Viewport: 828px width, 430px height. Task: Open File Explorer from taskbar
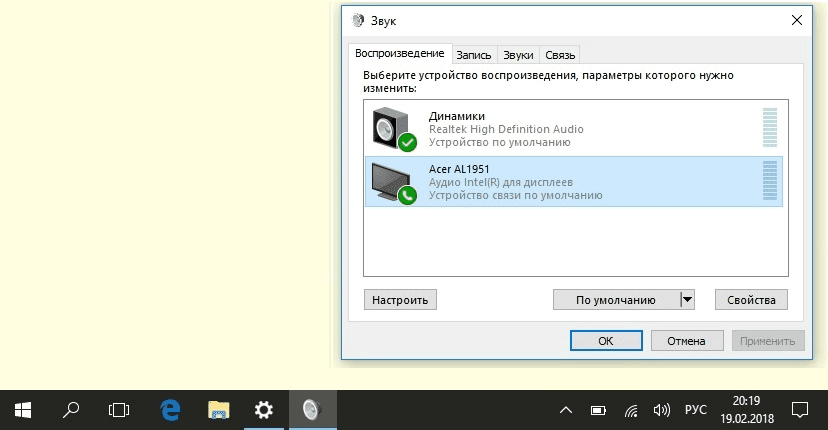[x=218, y=409]
